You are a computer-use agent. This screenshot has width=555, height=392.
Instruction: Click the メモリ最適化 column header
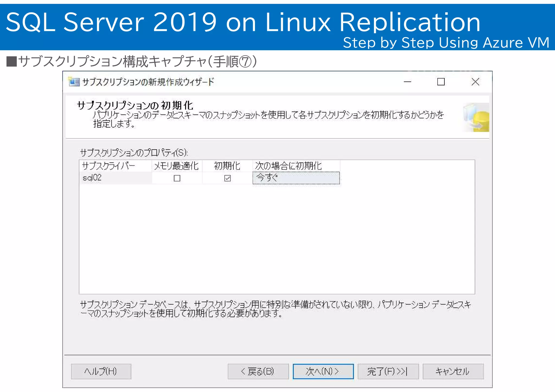tap(177, 166)
